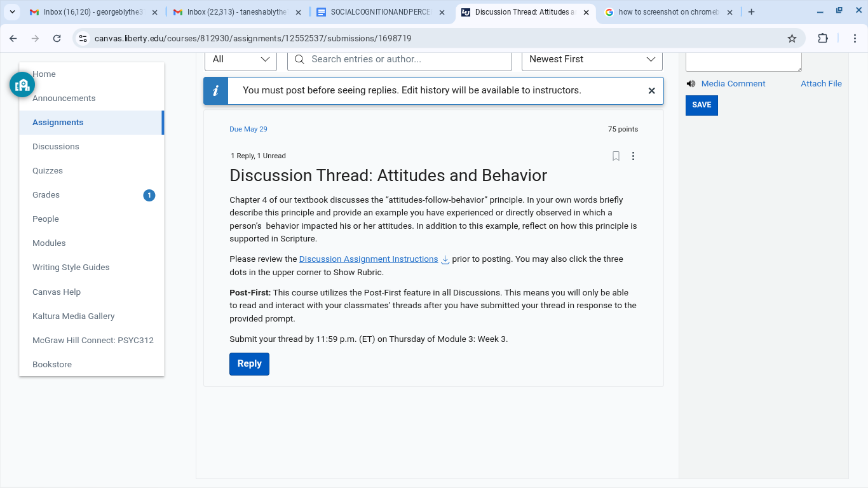Image resolution: width=868 pixels, height=488 pixels.
Task: Open the tab search chevron in Chrome
Action: (x=12, y=12)
